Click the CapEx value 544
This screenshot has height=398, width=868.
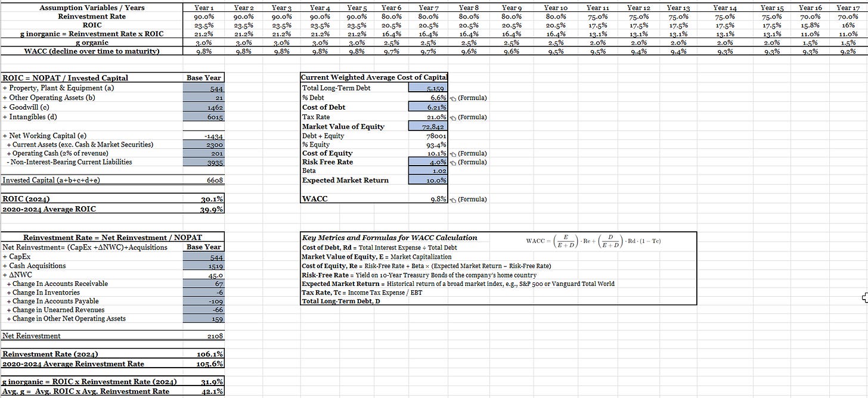[x=204, y=257]
